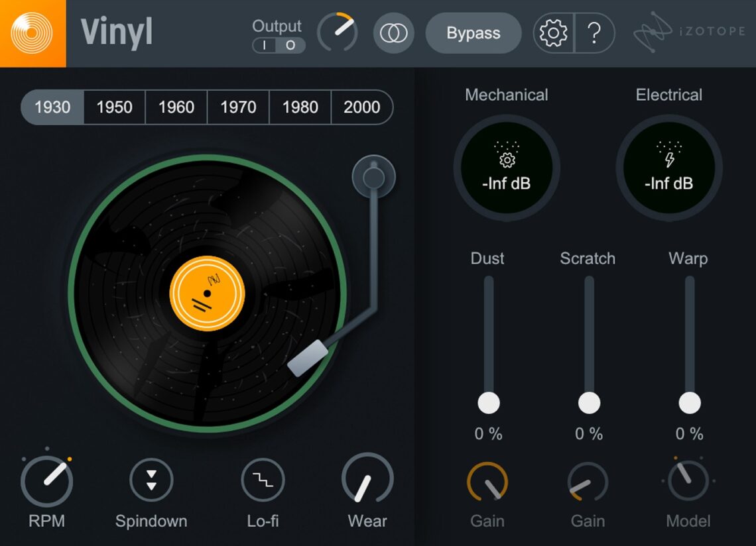The image size is (756, 546).
Task: Click the Dust slider handle
Action: pos(488,401)
